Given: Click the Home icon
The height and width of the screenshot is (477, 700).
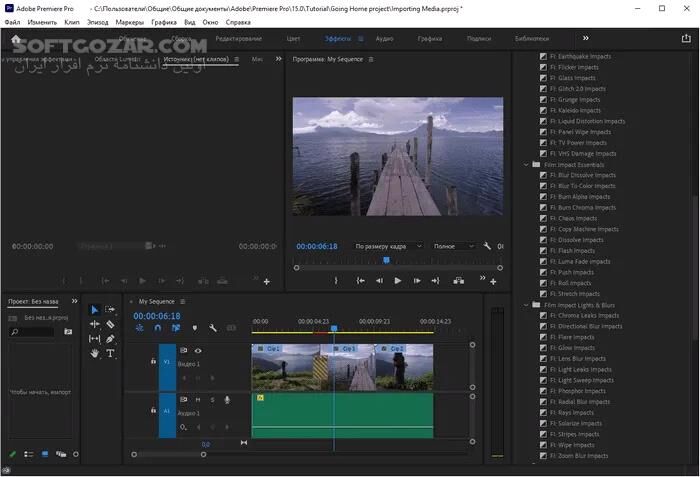Looking at the screenshot, I should coord(16,39).
